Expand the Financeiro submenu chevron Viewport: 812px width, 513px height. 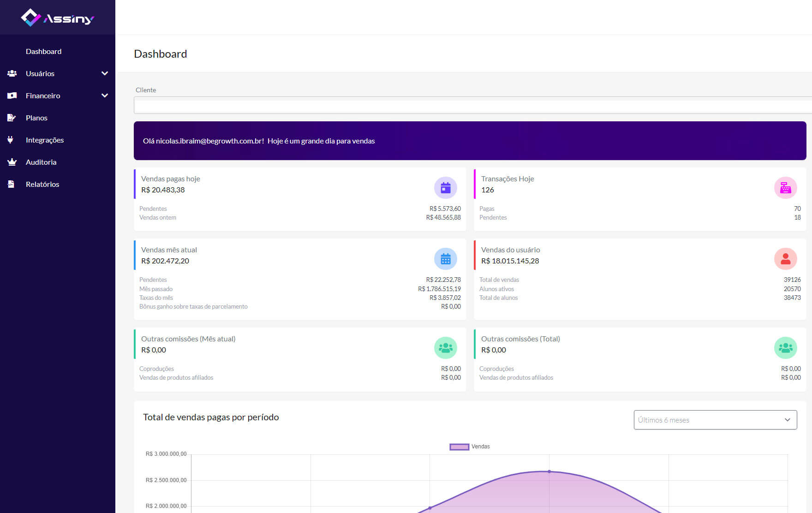coord(105,95)
